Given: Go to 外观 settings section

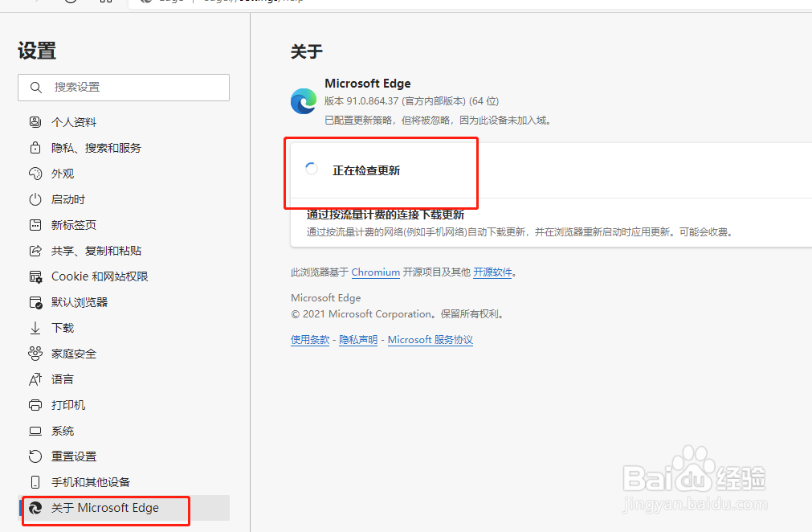Looking at the screenshot, I should (x=124, y=174).
